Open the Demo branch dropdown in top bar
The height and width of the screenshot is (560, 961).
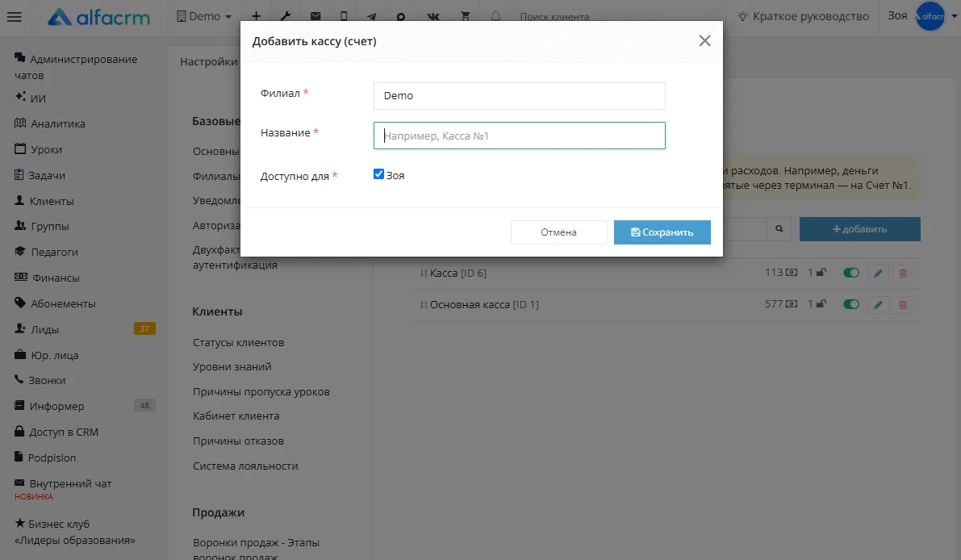click(204, 17)
